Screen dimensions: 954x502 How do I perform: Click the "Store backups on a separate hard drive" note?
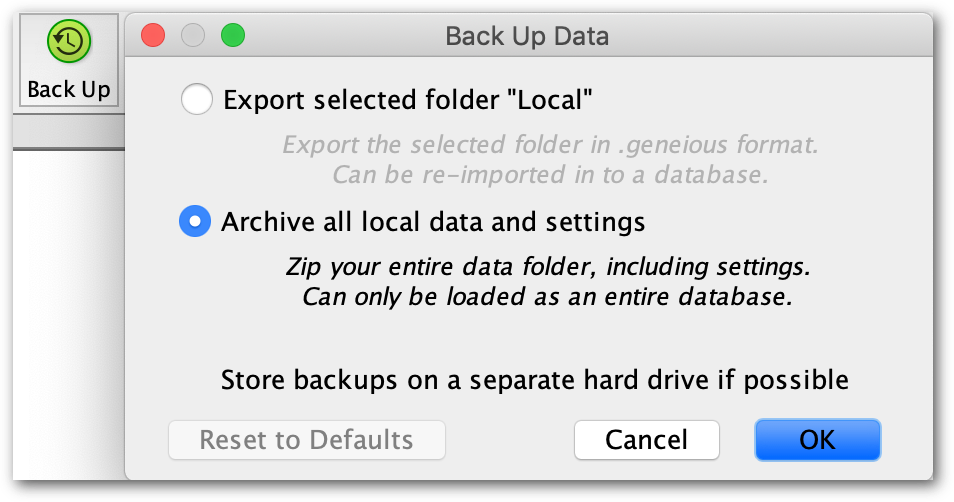click(534, 380)
